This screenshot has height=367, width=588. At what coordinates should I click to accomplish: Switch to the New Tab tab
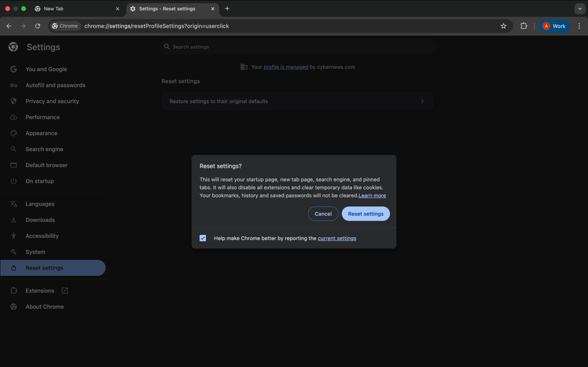tap(77, 9)
